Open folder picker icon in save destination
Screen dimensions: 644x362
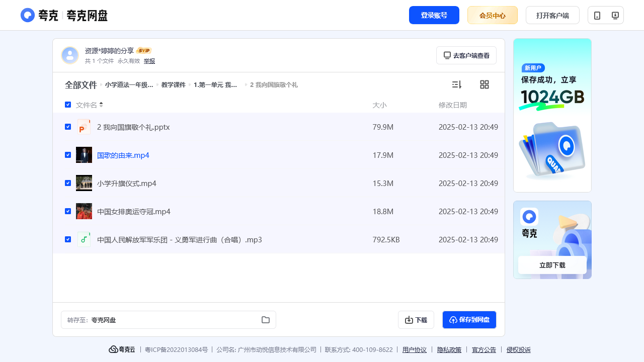pos(266,320)
